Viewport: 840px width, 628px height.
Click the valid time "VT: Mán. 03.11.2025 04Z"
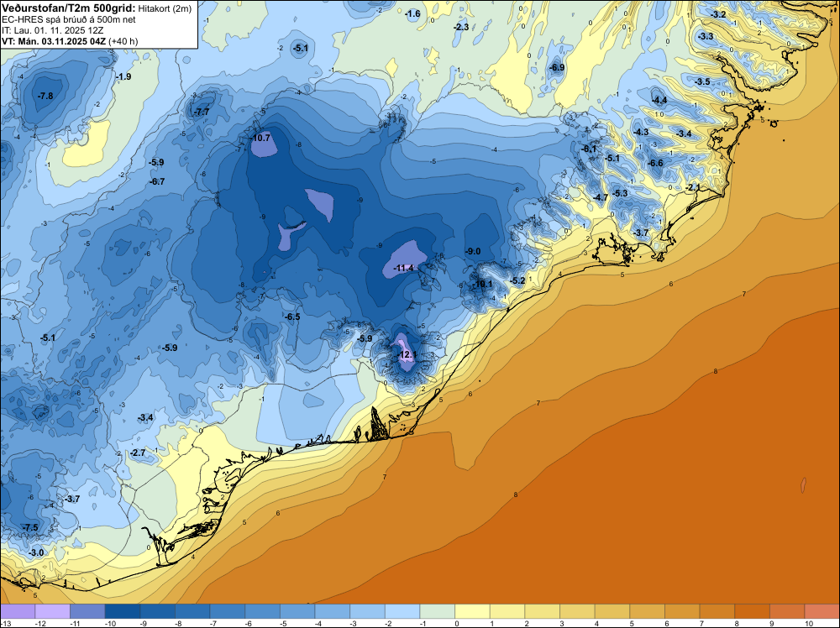click(54, 41)
